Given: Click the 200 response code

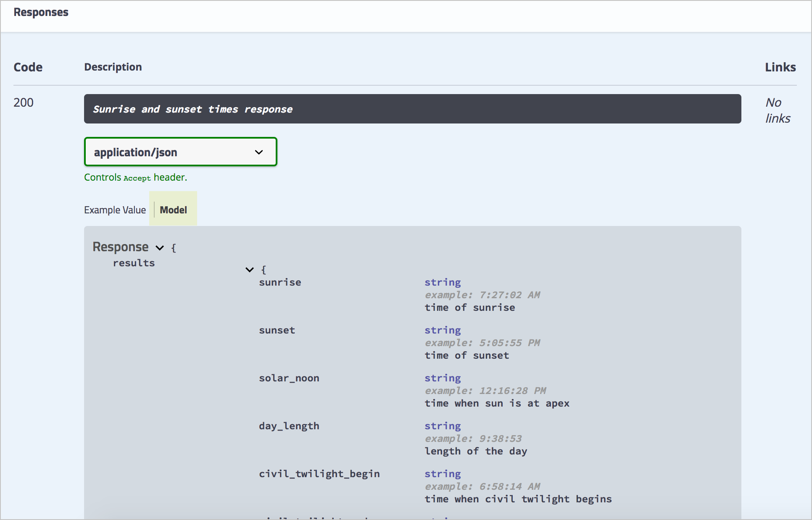Looking at the screenshot, I should click(x=24, y=102).
